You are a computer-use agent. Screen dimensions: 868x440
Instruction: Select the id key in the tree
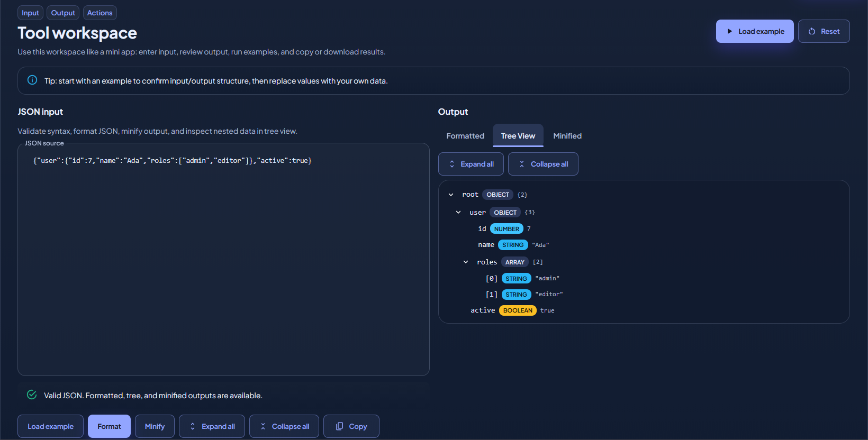(482, 228)
